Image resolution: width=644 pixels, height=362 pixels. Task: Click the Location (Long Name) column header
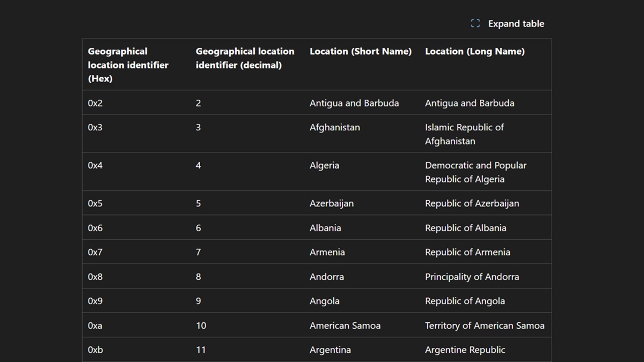[475, 51]
